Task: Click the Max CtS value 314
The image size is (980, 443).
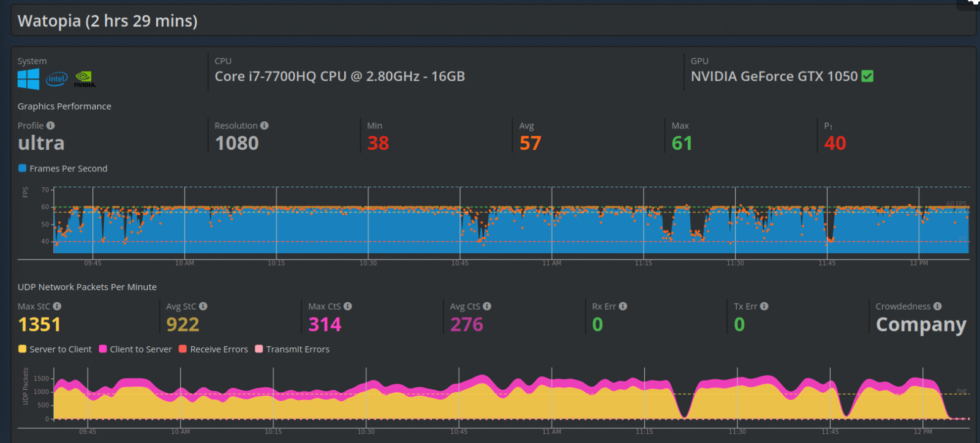Action: pyautogui.click(x=325, y=324)
